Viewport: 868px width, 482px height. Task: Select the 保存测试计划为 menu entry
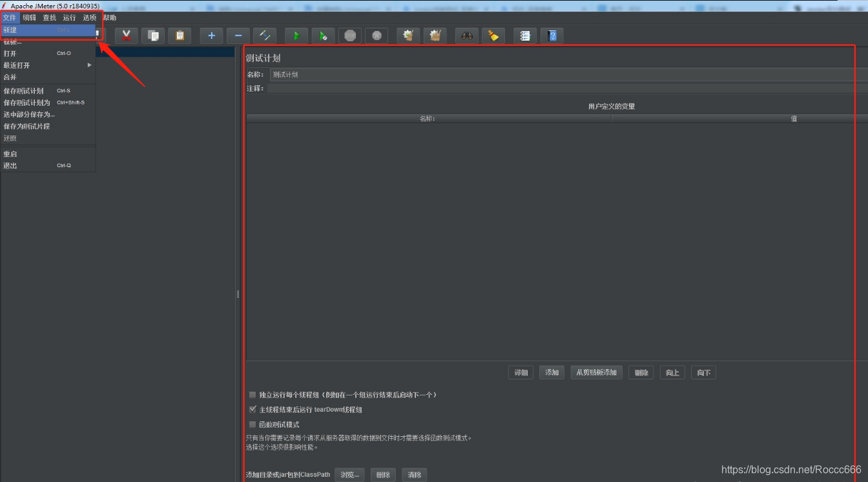48,103
